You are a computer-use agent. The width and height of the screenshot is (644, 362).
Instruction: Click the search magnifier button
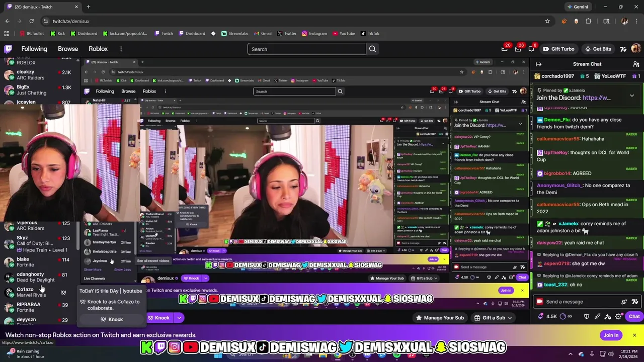(372, 49)
